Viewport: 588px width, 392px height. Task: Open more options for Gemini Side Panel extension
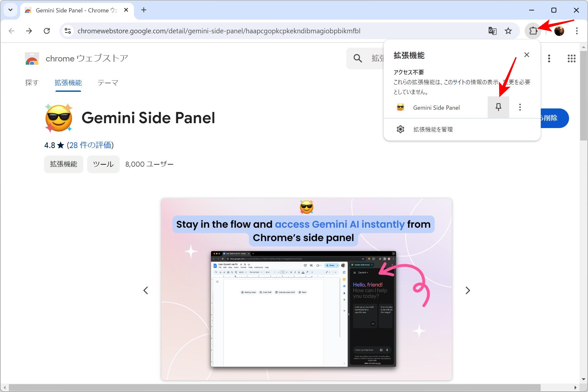(520, 107)
